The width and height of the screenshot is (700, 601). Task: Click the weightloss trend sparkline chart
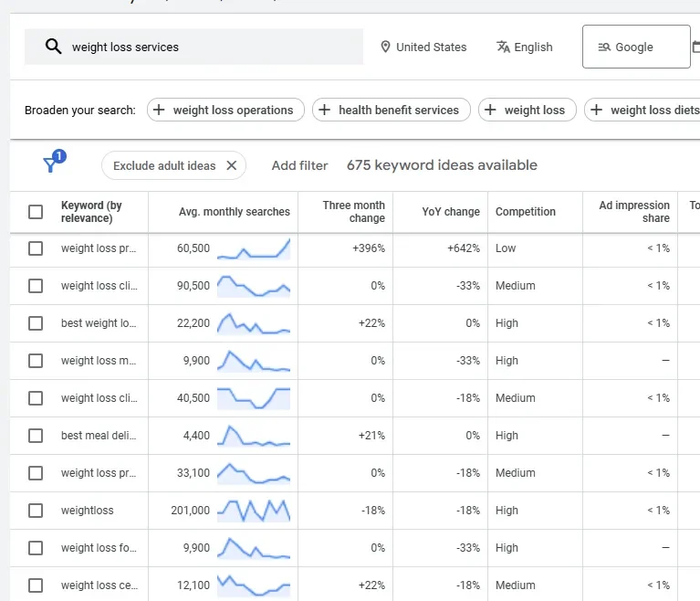click(x=254, y=510)
